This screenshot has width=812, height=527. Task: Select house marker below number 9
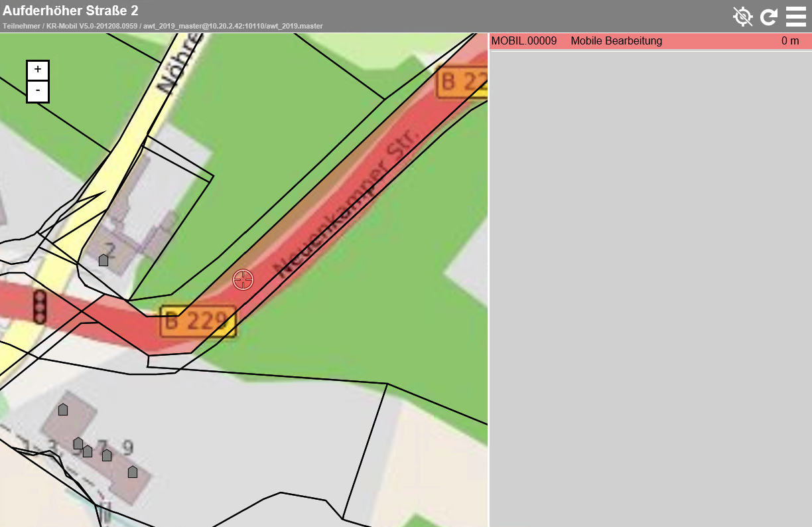(133, 472)
